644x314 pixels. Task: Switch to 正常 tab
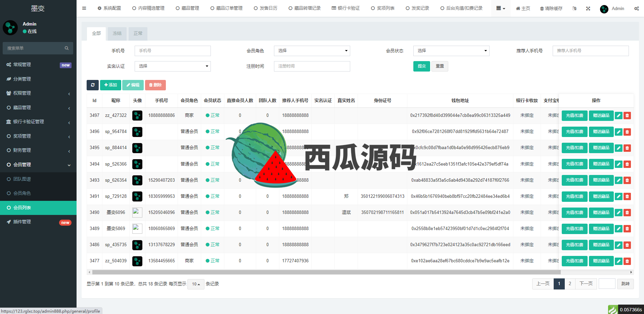(138, 34)
